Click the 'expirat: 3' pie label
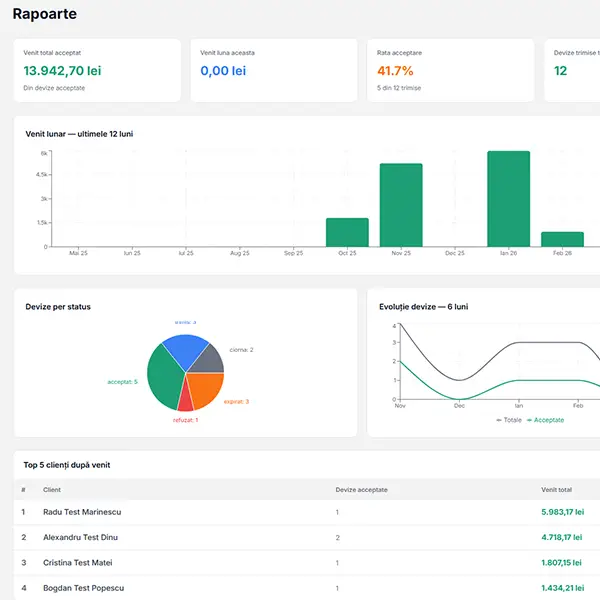This screenshot has height=600, width=600. coord(236,401)
